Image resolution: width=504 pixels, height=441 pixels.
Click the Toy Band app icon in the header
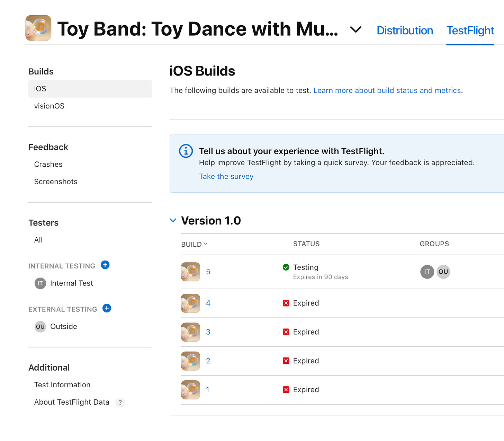tap(38, 28)
